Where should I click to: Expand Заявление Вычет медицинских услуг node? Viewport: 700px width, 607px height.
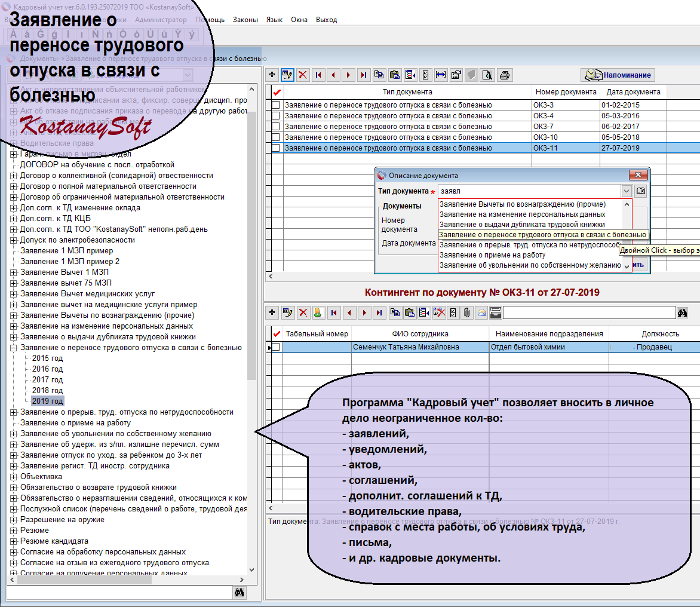pos(13,294)
